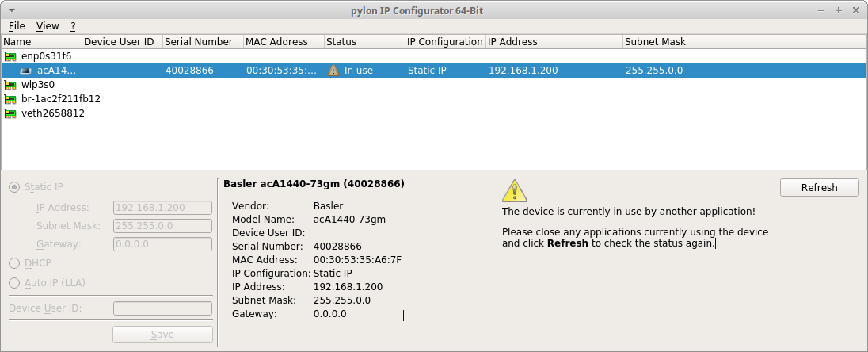
Task: Sort by Subnet Mask column header
Action: (744, 41)
